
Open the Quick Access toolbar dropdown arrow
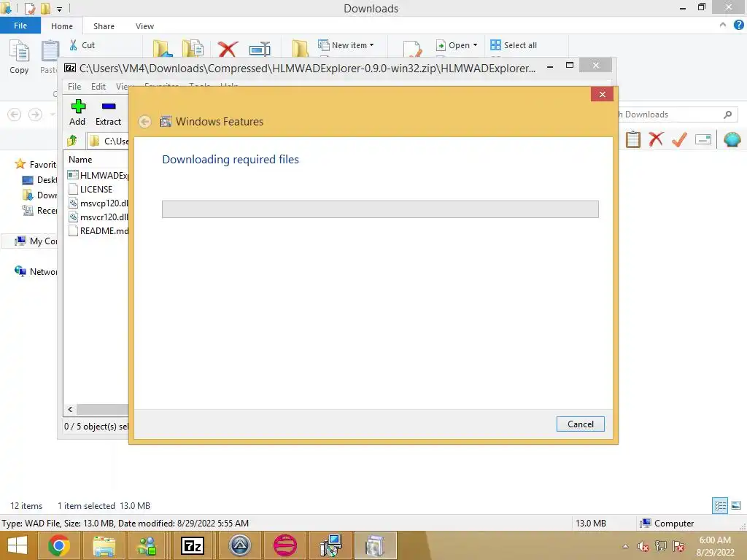59,9
